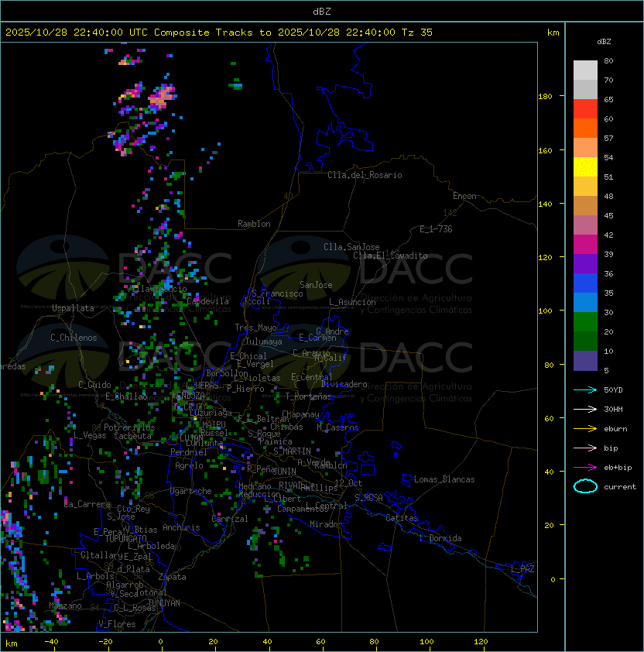Click the 80 dBZ scale value
The image size is (644, 652).
(x=608, y=60)
